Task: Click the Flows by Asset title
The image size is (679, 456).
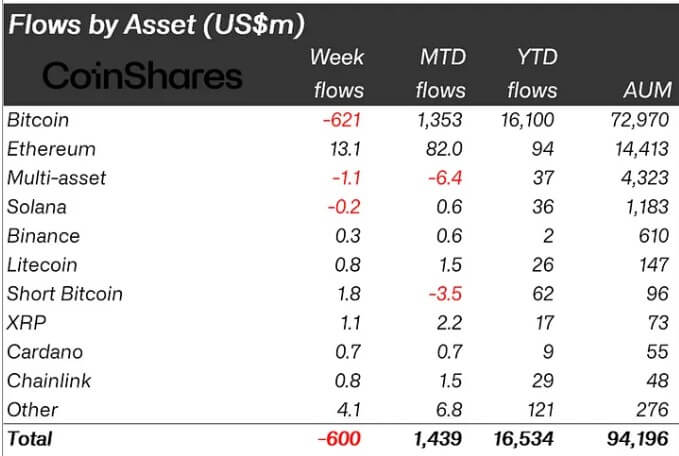Action: pyautogui.click(x=156, y=25)
